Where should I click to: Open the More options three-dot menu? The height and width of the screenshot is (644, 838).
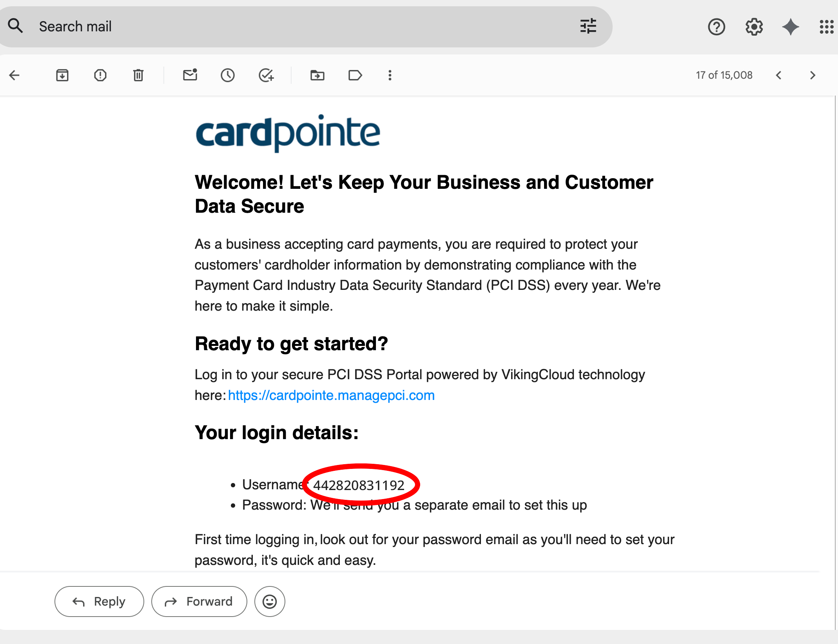click(x=390, y=75)
